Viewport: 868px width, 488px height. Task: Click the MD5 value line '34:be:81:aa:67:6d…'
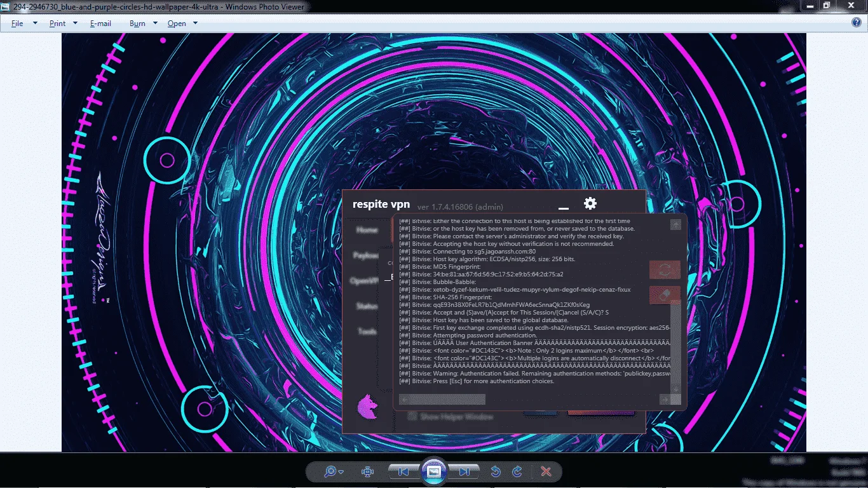click(x=481, y=274)
